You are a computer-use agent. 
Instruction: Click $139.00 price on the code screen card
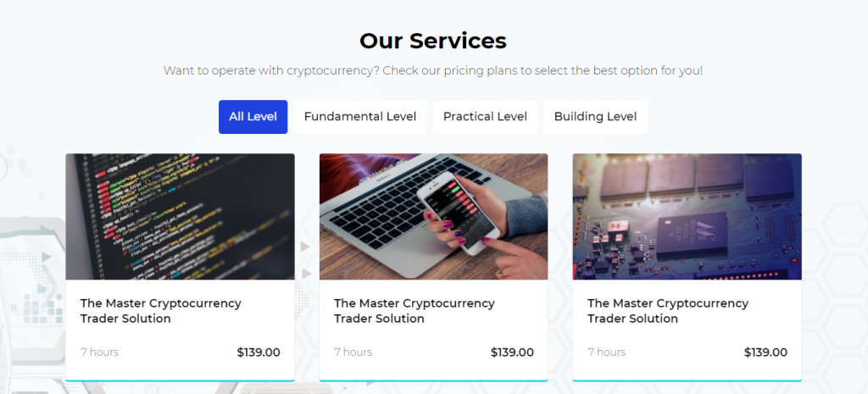[259, 352]
